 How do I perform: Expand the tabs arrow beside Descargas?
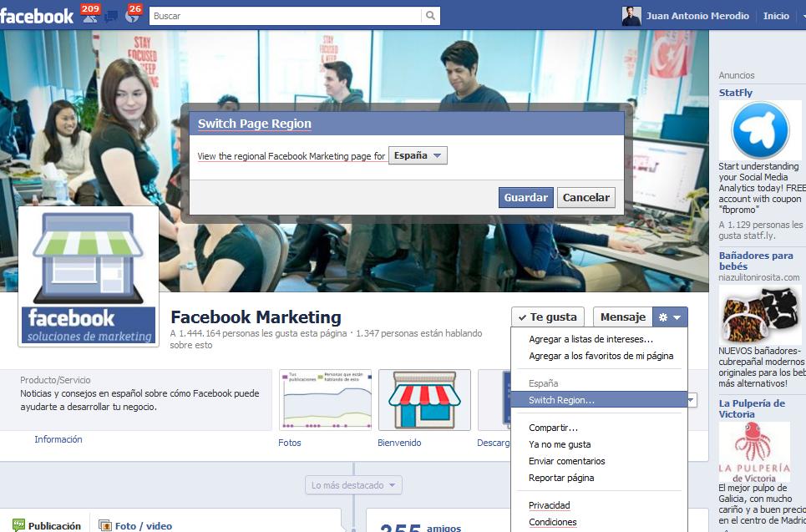click(692, 400)
